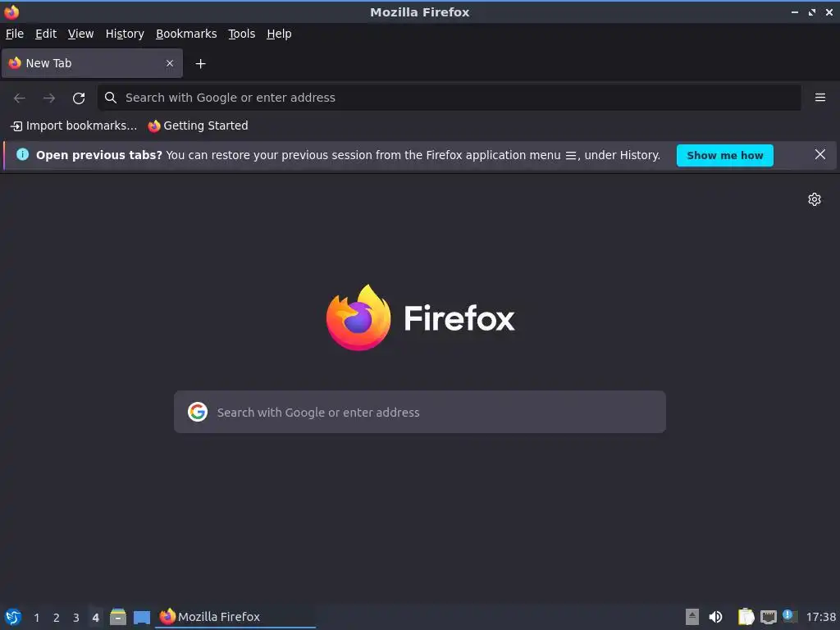Open the update notifier tray icon
The height and width of the screenshot is (630, 840).
[790, 616]
